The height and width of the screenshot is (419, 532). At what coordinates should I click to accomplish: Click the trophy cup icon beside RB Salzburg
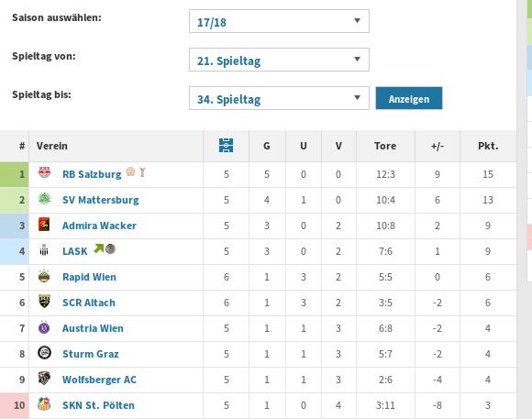point(142,172)
